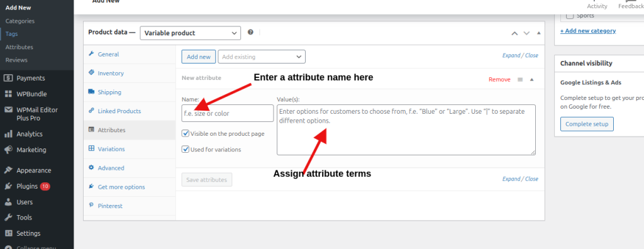Check the Sports category checkbox

[x=570, y=16]
